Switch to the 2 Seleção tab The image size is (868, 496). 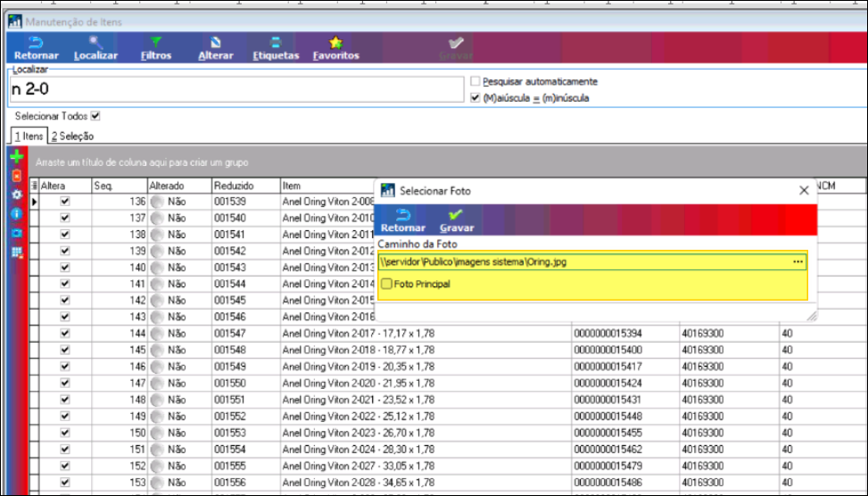[72, 136]
